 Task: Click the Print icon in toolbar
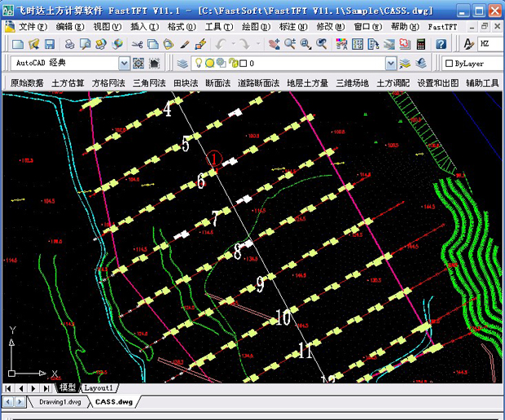coord(70,44)
